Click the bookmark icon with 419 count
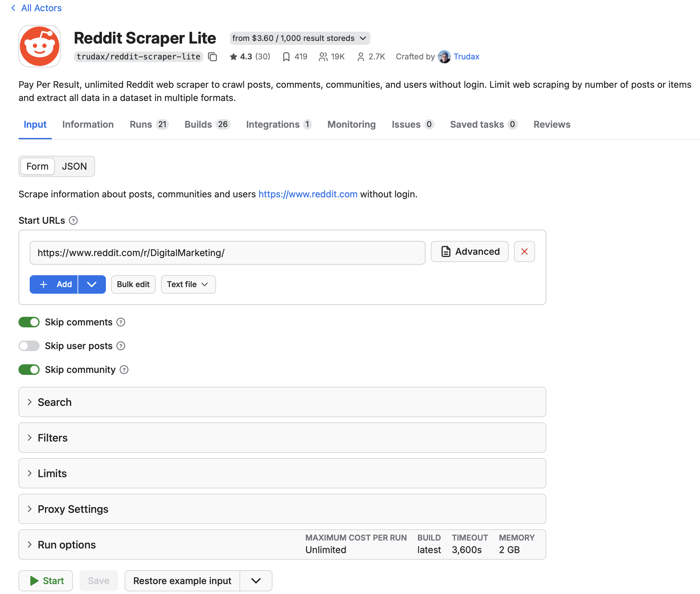 click(286, 57)
